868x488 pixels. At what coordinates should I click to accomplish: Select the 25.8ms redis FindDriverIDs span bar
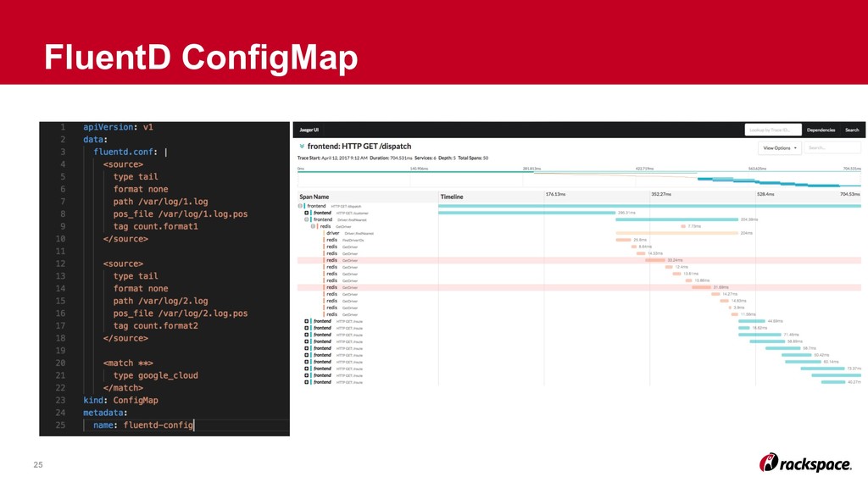point(623,240)
